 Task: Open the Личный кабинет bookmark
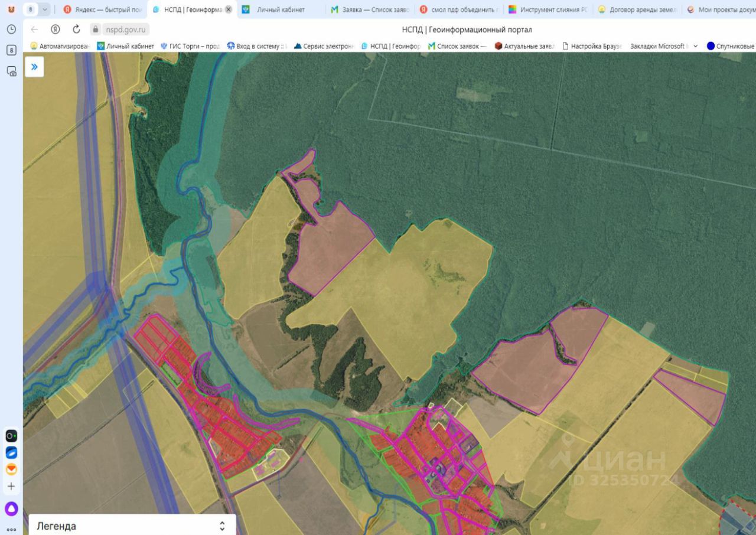(125, 46)
